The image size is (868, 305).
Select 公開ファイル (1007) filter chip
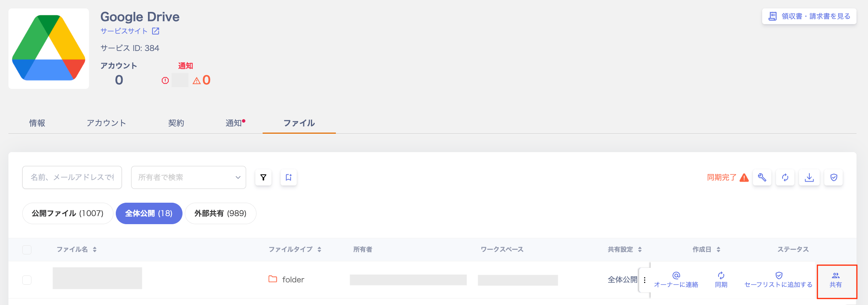coord(68,213)
